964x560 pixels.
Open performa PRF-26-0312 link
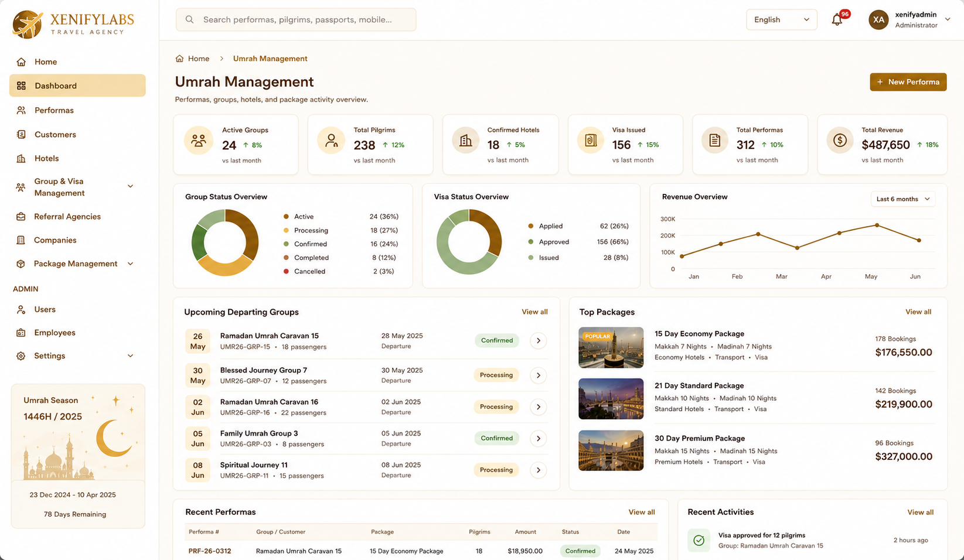pyautogui.click(x=210, y=551)
